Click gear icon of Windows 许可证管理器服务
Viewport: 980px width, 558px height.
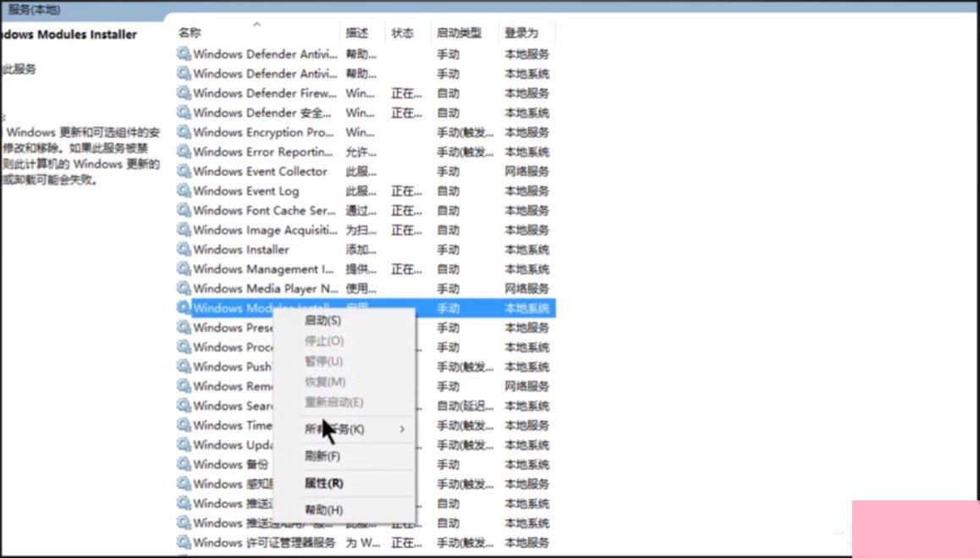[184, 543]
